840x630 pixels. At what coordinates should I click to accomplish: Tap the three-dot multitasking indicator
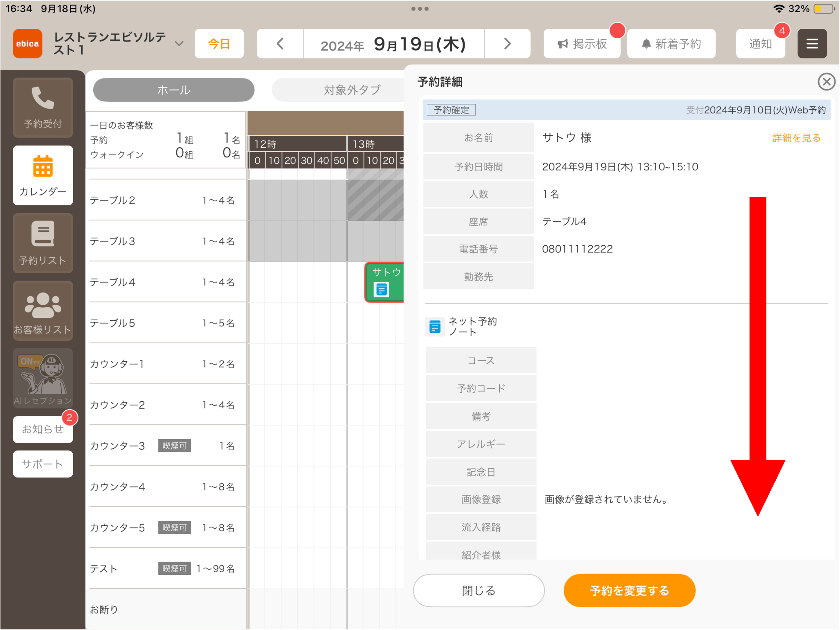point(420,8)
